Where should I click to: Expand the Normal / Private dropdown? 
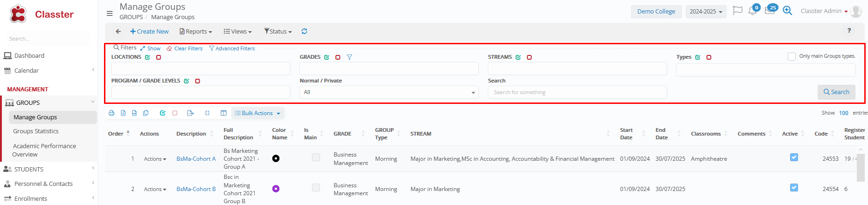tap(389, 92)
